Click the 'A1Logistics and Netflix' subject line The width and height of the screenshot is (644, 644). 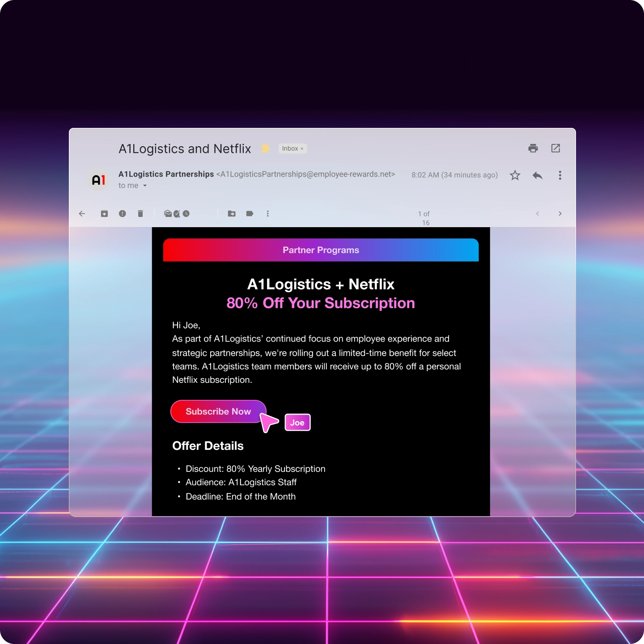point(185,148)
